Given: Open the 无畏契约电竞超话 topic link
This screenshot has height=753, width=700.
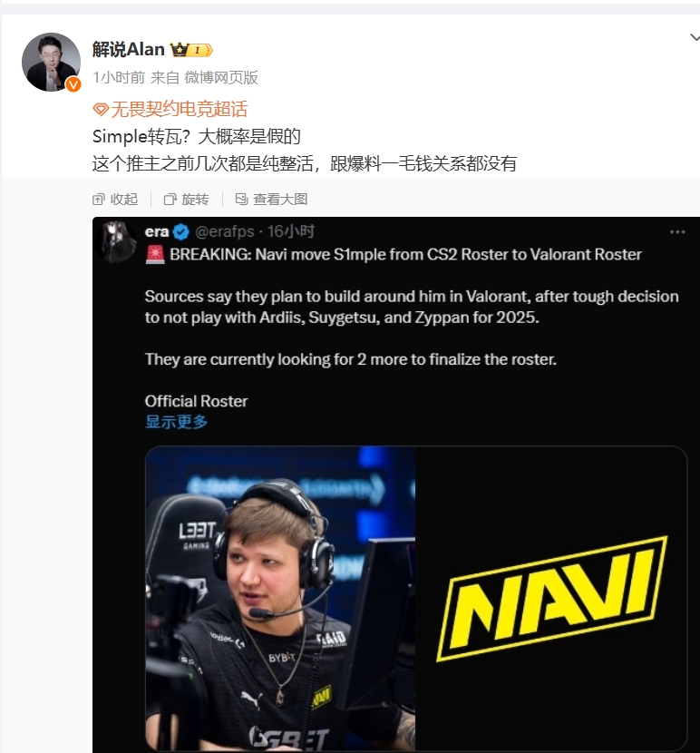Looking at the screenshot, I should click(x=179, y=109).
